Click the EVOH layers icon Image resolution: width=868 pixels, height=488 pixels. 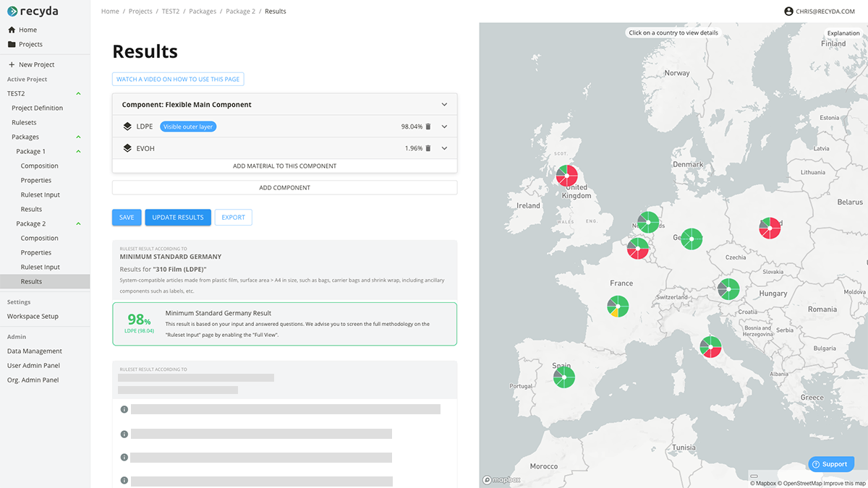click(127, 148)
